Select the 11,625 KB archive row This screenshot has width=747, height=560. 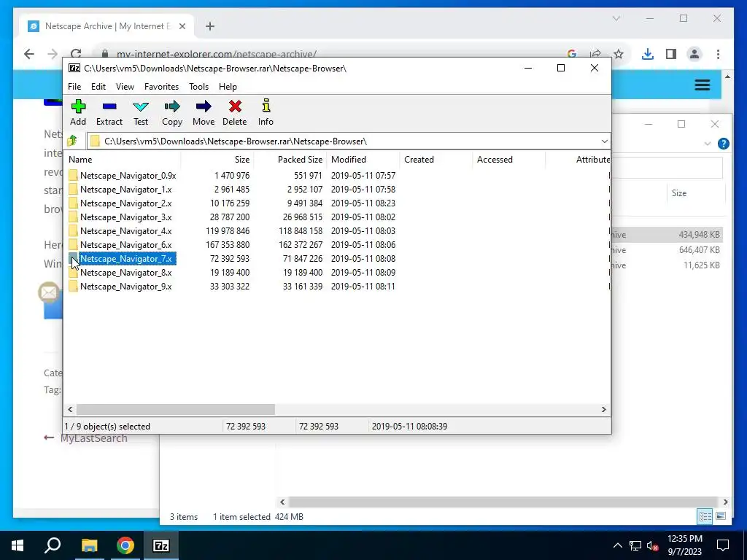[667, 265]
